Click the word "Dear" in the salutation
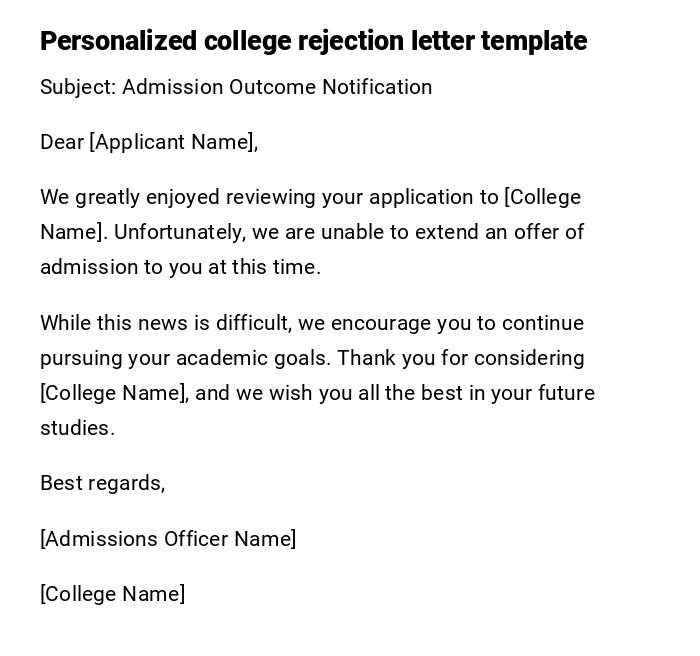 click(x=62, y=142)
